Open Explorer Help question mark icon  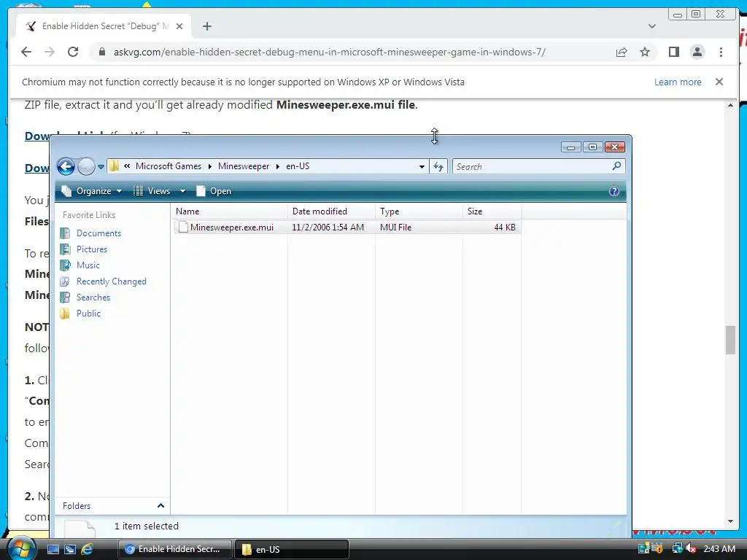pos(614,191)
